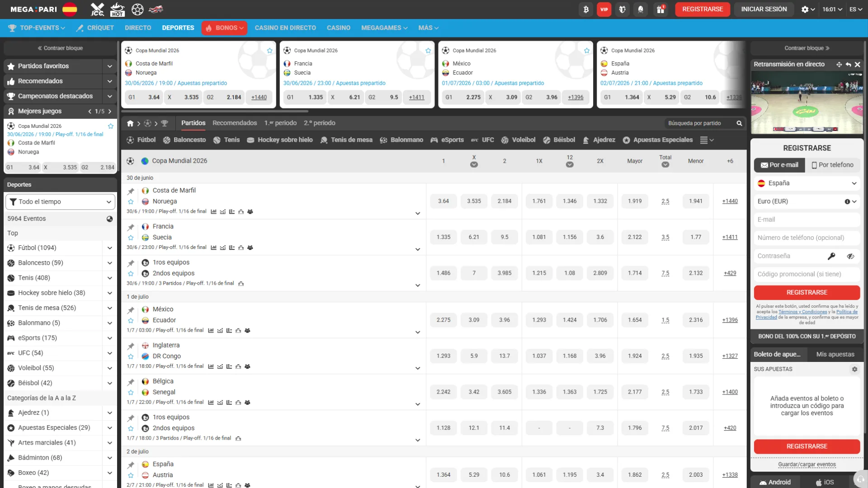Open the HOT games icon
Viewport: 868px width, 488px height.
[118, 9]
